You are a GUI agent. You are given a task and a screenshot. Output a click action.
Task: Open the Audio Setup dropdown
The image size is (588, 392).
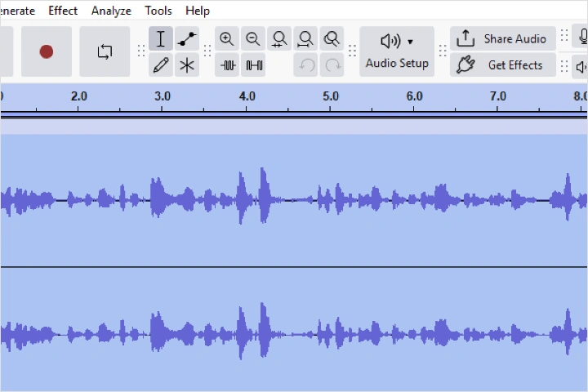click(x=397, y=51)
